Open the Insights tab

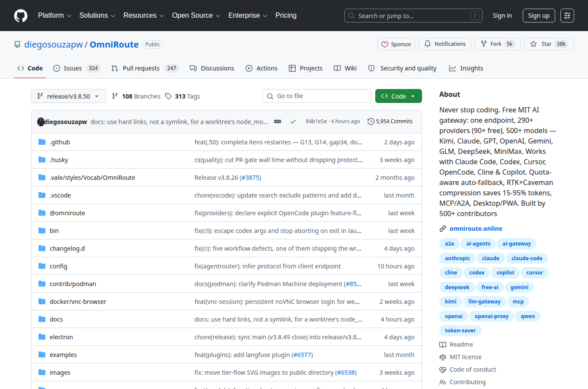pyautogui.click(x=466, y=68)
